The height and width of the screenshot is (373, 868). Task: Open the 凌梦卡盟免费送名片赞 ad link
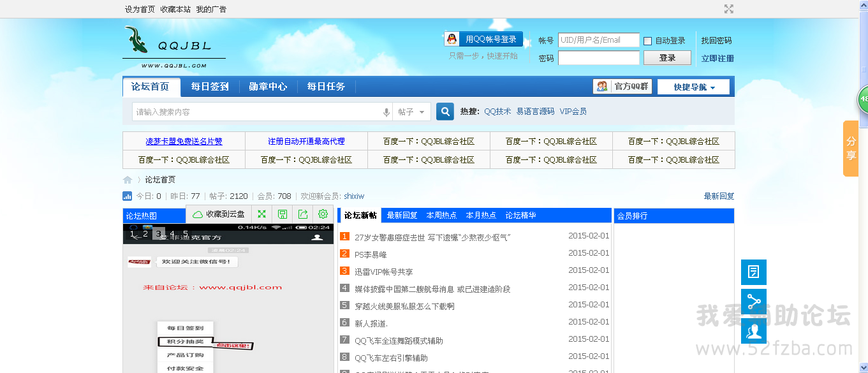184,142
